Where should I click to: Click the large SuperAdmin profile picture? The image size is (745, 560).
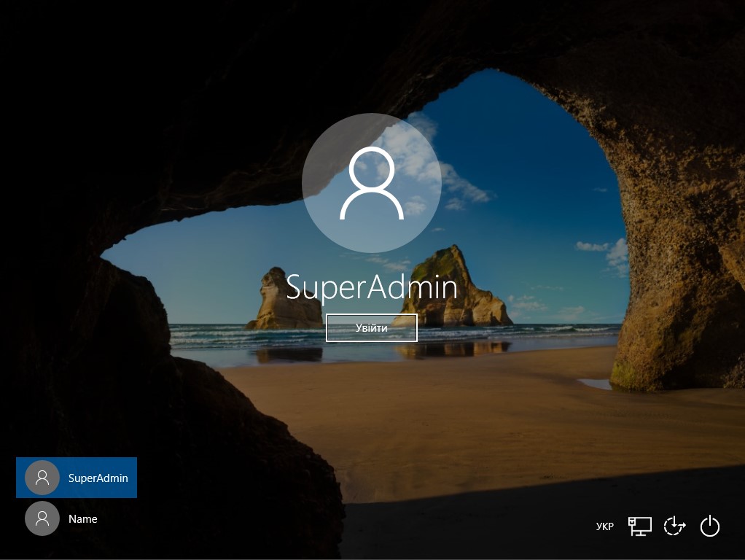[372, 183]
